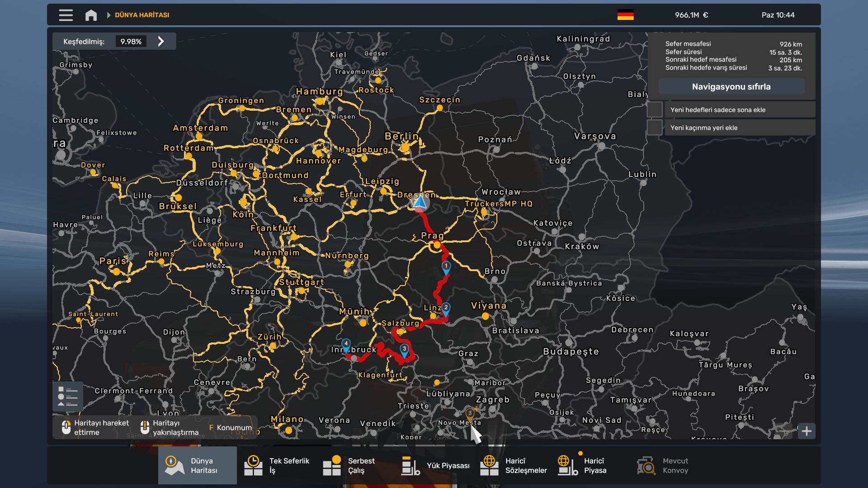Open the Yük Piyasası tab
Image resolution: width=868 pixels, height=488 pixels.
tap(435, 465)
